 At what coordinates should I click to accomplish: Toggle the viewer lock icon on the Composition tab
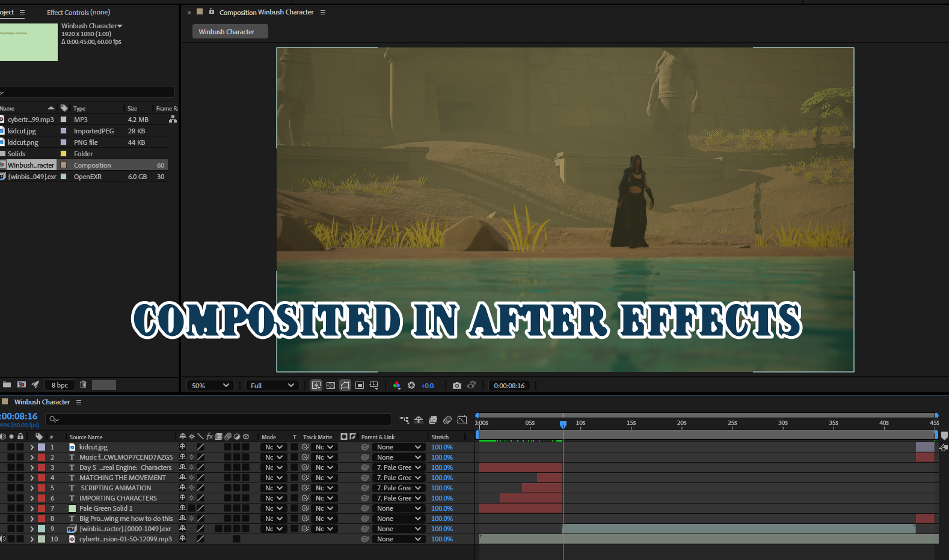click(212, 11)
